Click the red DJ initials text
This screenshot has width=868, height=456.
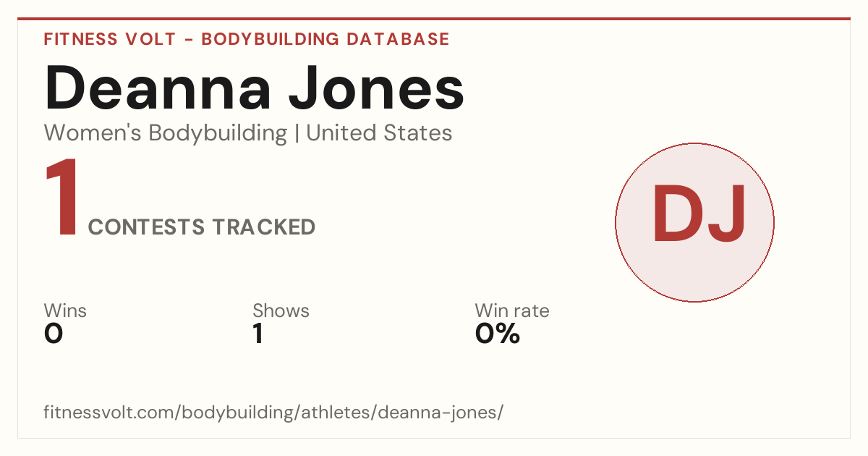click(699, 214)
